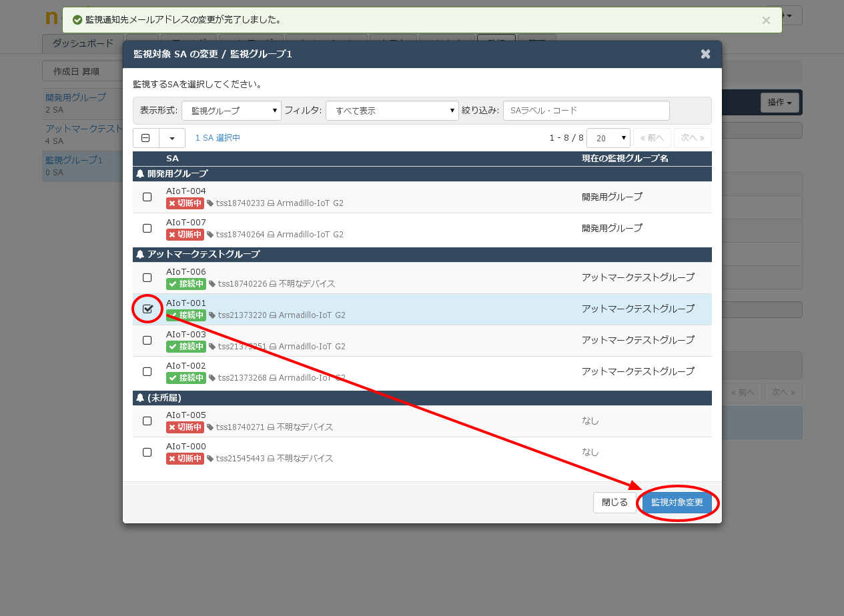Click the 現在の監視グループ名 column header
The image size is (844, 616).
point(625,159)
